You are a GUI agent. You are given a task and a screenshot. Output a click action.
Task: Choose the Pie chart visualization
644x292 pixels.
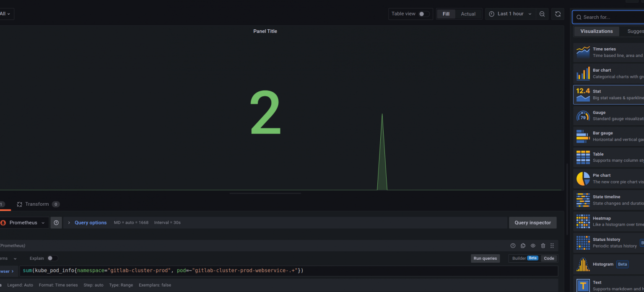point(608,179)
